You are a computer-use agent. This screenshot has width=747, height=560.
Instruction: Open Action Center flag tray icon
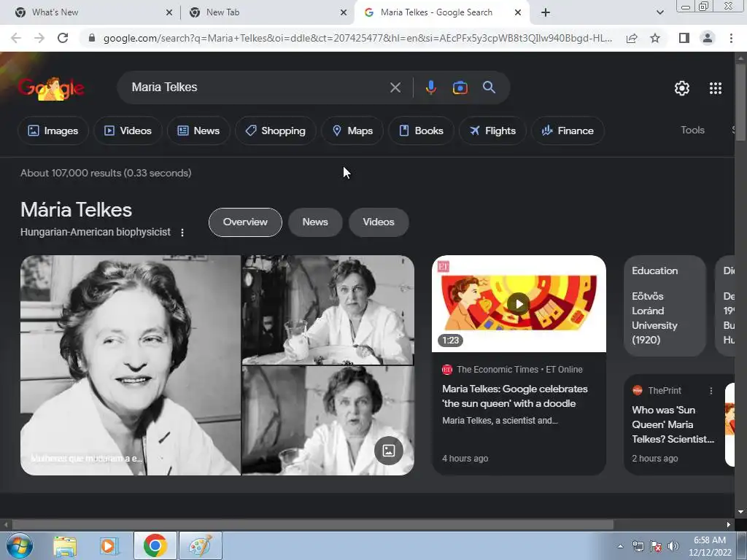click(x=656, y=547)
